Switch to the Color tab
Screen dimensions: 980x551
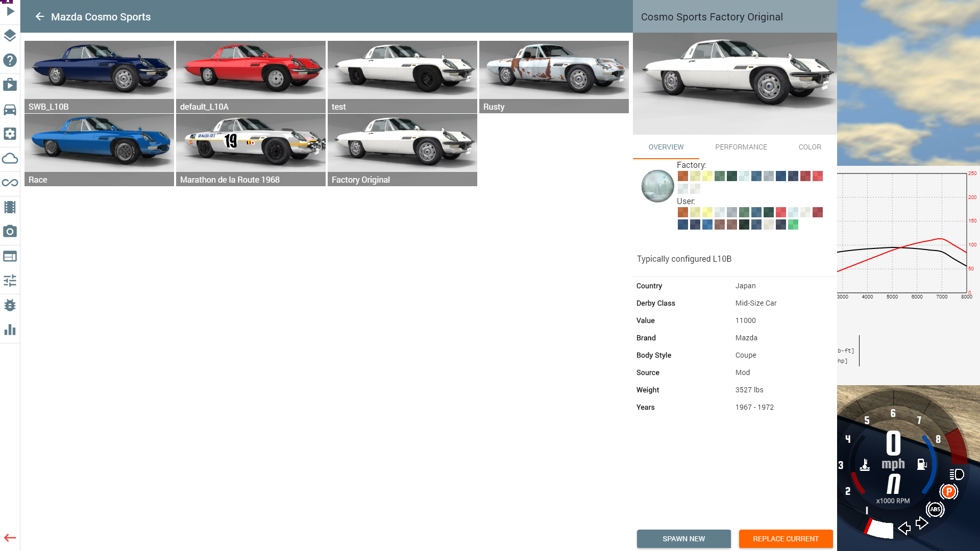[810, 147]
